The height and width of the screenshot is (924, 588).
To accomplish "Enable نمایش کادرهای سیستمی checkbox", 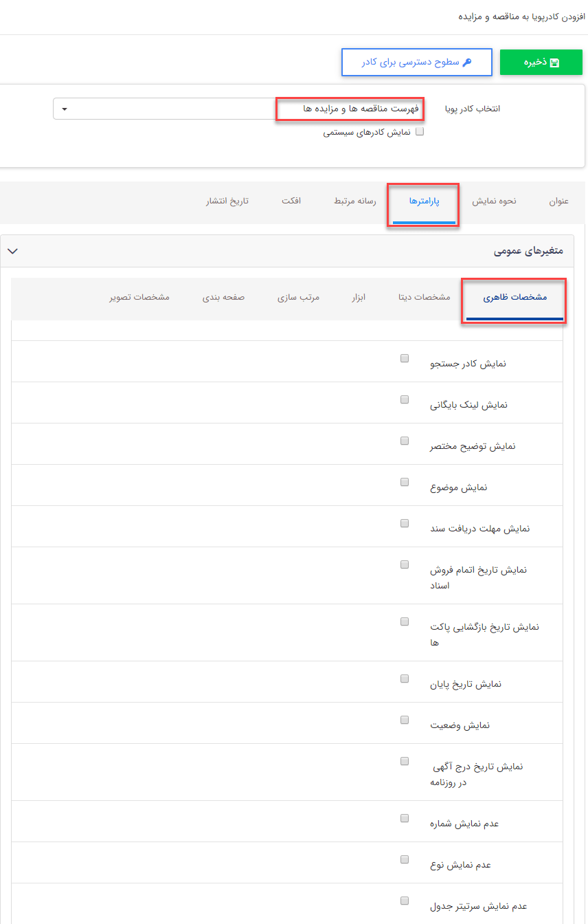I will click(x=420, y=131).
